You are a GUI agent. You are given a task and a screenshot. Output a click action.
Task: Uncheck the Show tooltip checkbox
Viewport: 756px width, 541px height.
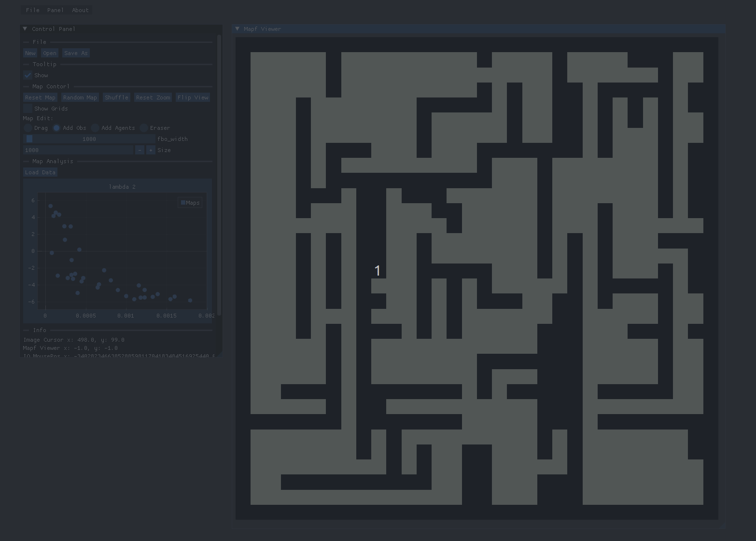[x=28, y=75]
